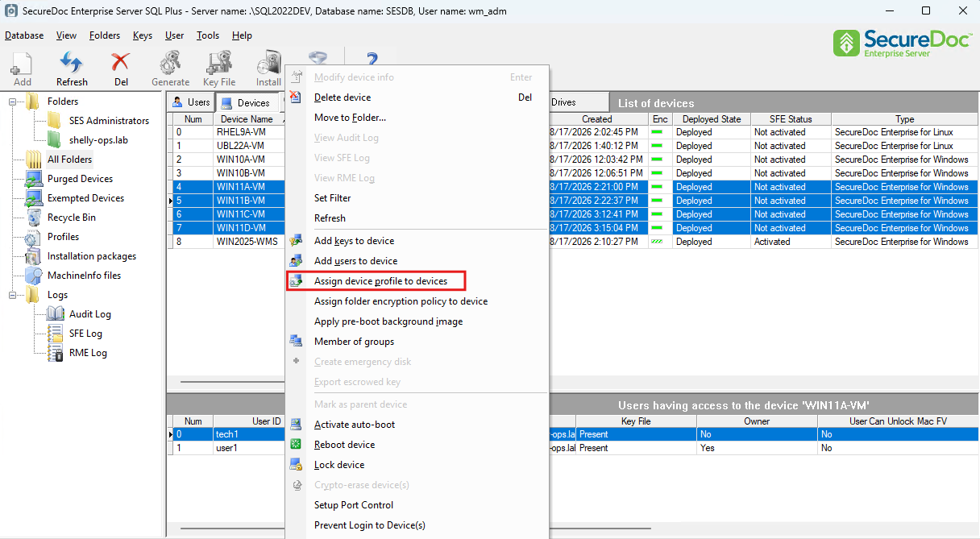Click the Delete device red X icon

(x=296, y=97)
